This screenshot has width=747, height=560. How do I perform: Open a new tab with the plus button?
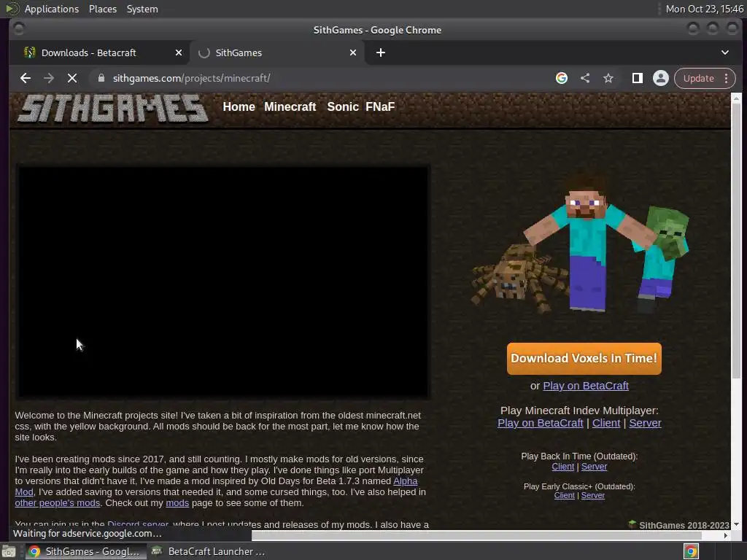click(381, 52)
